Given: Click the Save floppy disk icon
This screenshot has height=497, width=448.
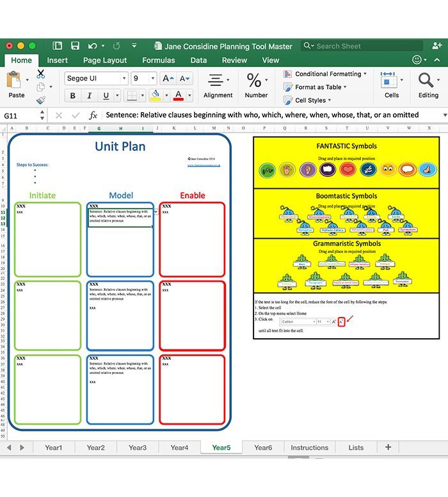Looking at the screenshot, I should tap(75, 46).
